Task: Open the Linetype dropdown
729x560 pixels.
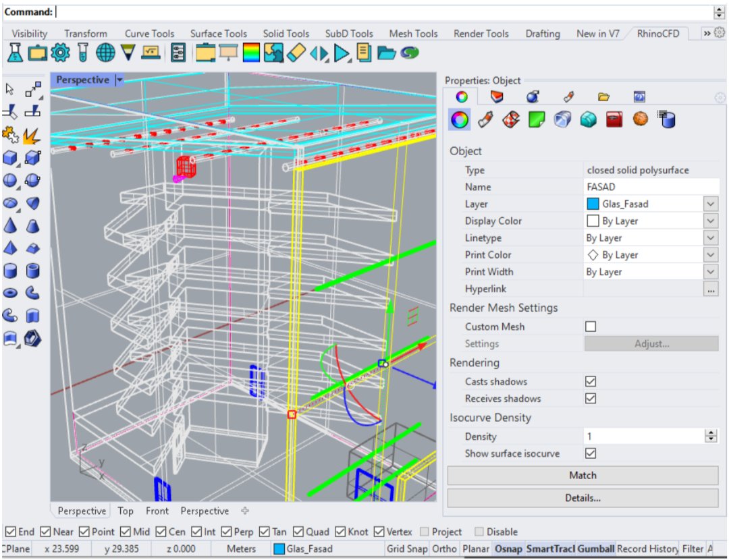Action: pos(710,237)
